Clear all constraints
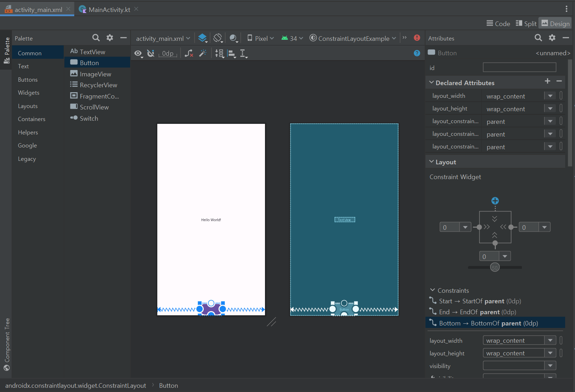The image size is (575, 392). 189,53
